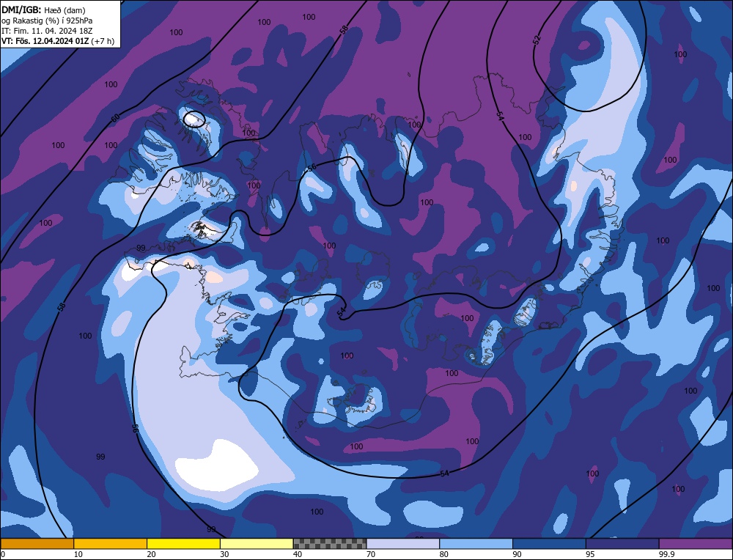Viewport: 733px width, 560px height.
Task: Click the valid time 'VT: Fös. 12.04.2024 01Z'
Action: coord(45,41)
